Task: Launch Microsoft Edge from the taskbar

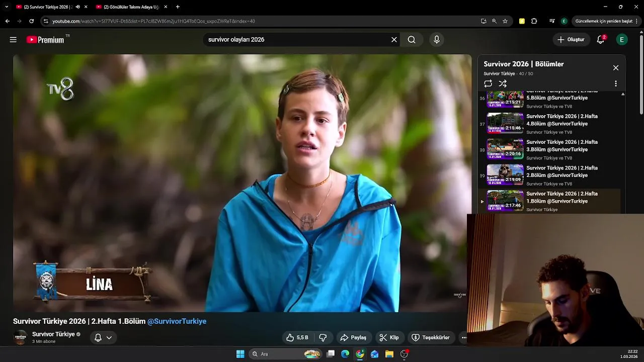Action: 345,354
